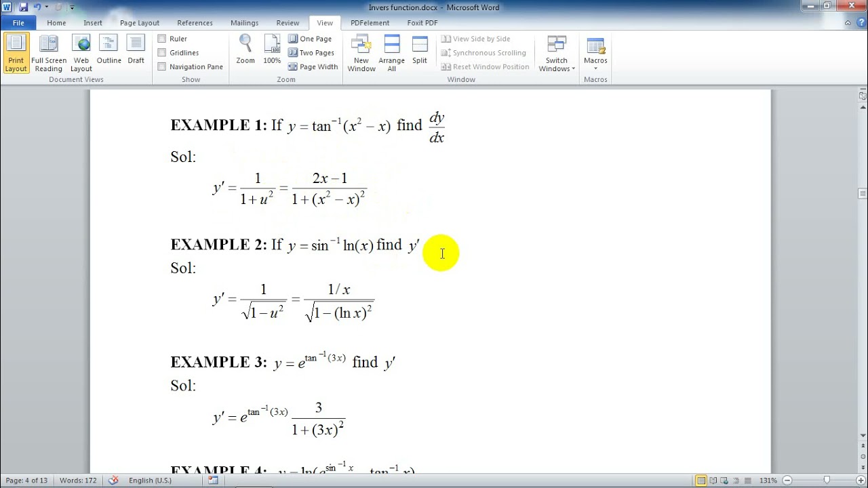Click the zoom slider handle

(827, 481)
